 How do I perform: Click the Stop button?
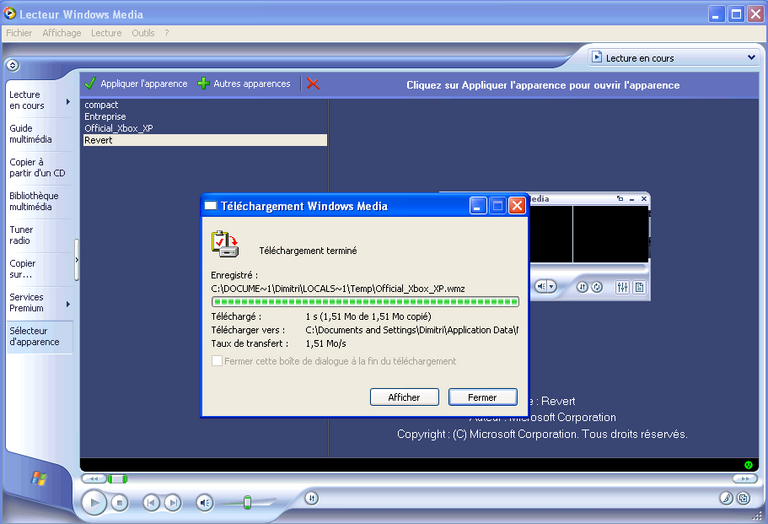119,502
